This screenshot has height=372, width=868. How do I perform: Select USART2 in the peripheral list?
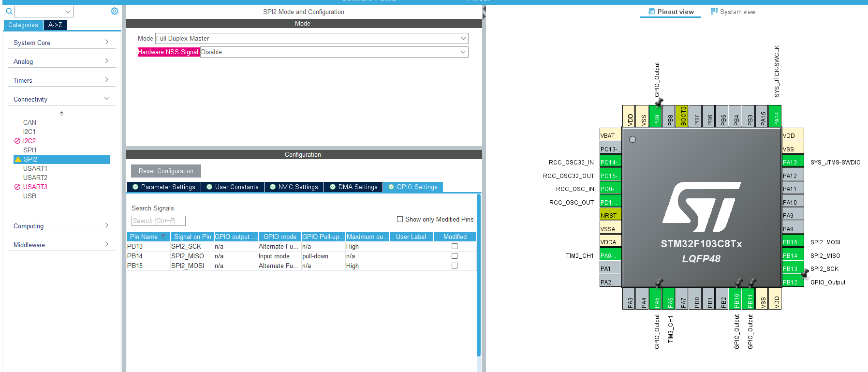point(35,178)
